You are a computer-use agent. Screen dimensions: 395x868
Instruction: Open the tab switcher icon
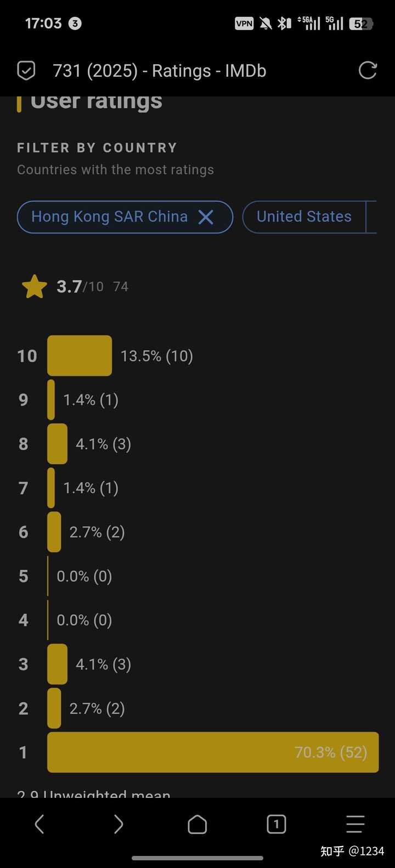click(276, 824)
